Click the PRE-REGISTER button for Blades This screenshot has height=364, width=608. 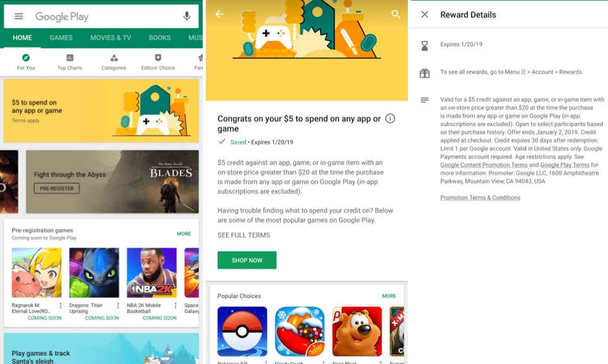57,188
